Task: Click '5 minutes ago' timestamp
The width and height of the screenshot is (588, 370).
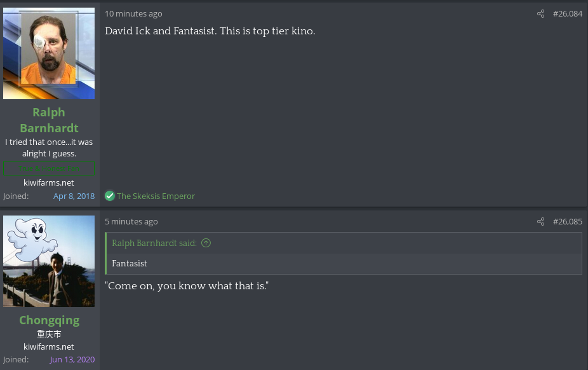Action: click(x=131, y=221)
